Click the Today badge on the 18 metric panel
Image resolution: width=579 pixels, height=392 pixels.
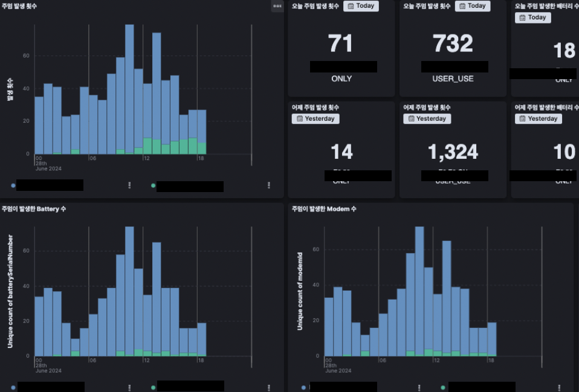[x=532, y=18]
